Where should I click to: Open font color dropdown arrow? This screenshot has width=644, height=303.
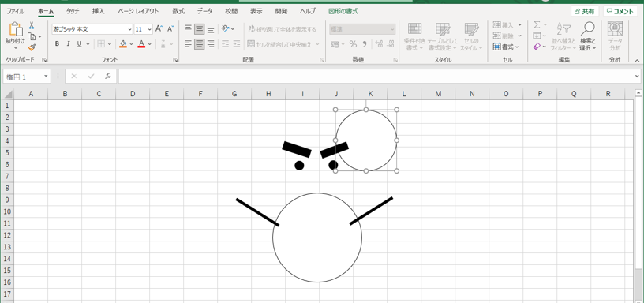coord(150,44)
